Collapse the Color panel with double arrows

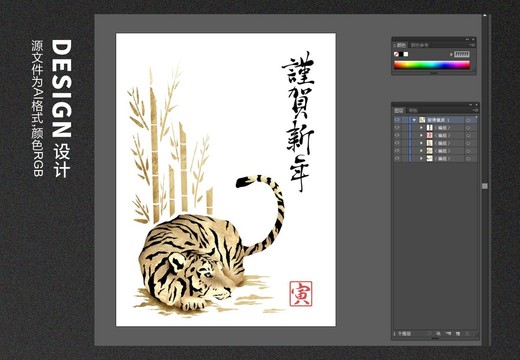coord(467,39)
